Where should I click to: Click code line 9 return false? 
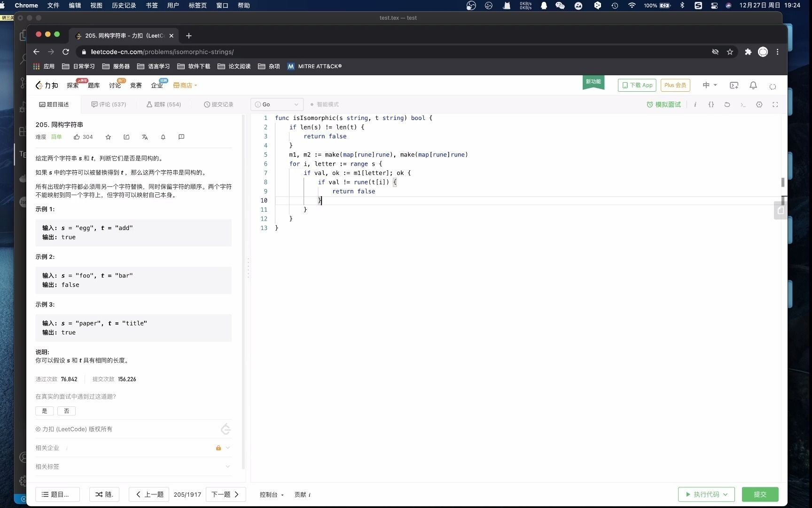pos(353,191)
